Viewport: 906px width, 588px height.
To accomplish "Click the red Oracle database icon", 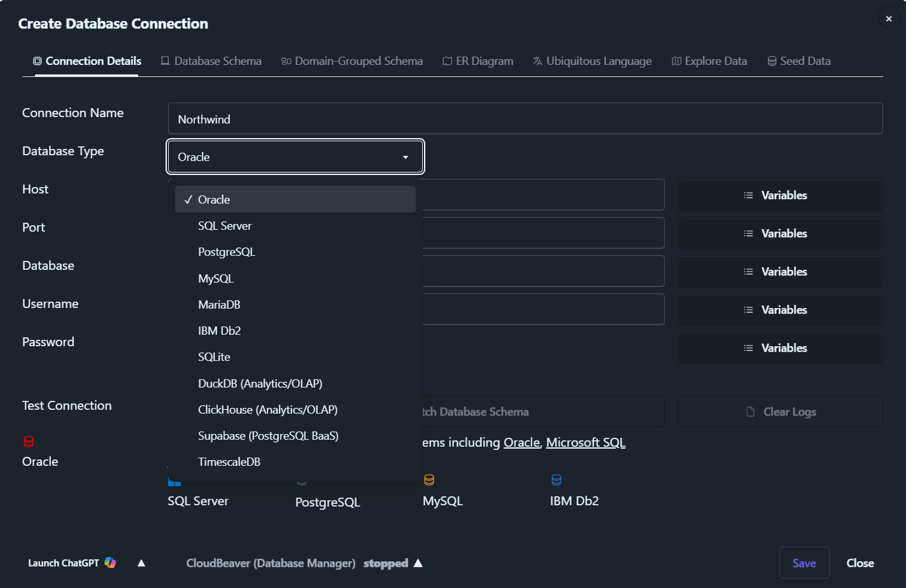I will tap(29, 442).
